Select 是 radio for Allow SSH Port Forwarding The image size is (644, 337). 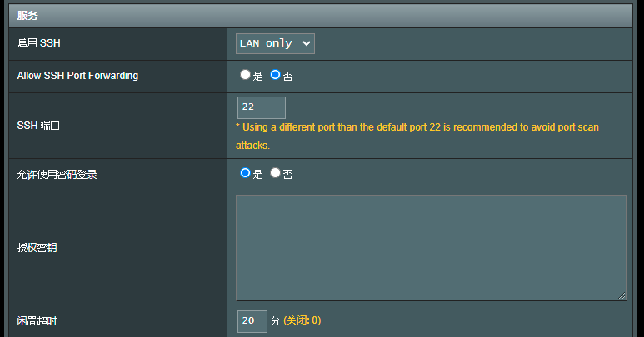click(x=245, y=75)
